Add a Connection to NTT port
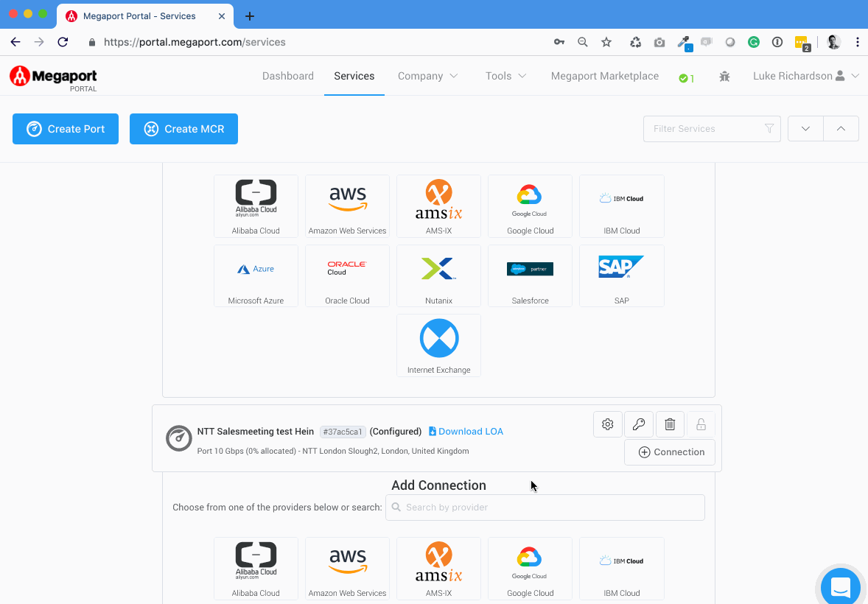Screen dimensions: 868x604 pyautogui.click(x=669, y=452)
